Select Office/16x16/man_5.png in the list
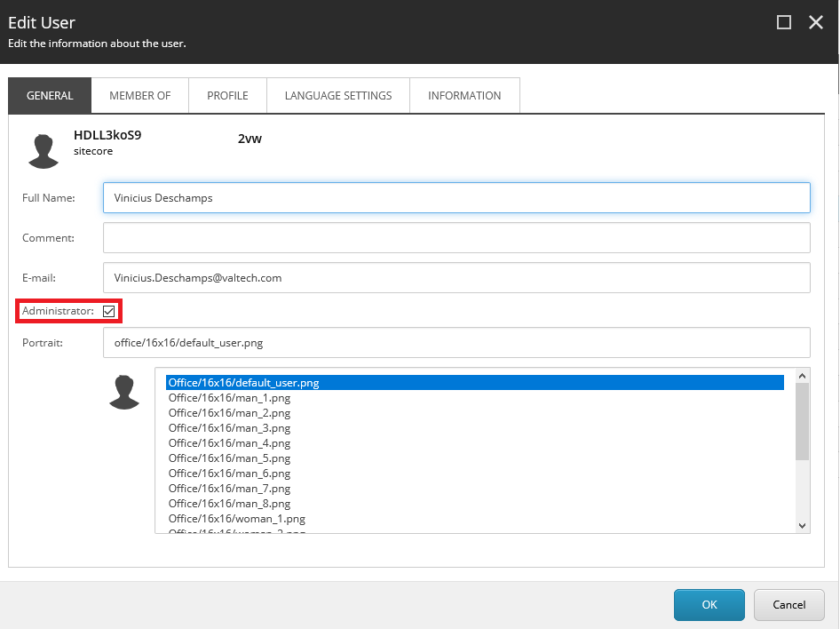Screen dimensions: 840x629 [x=475, y=458]
